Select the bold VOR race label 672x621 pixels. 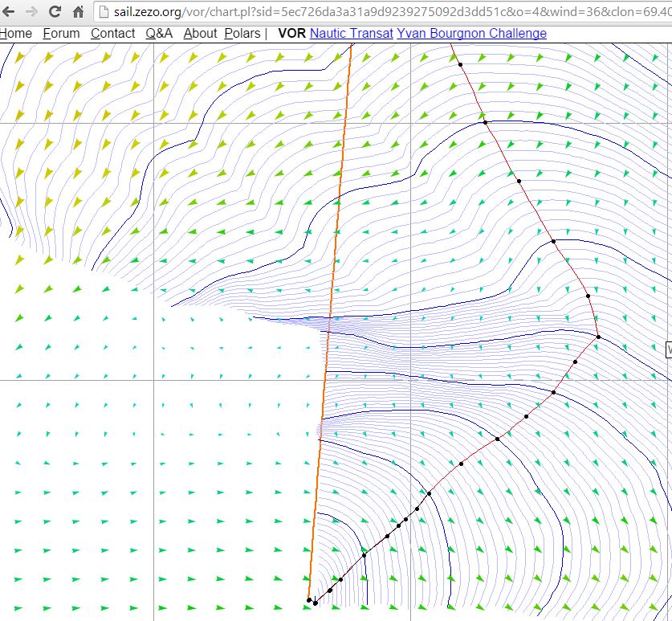292,33
